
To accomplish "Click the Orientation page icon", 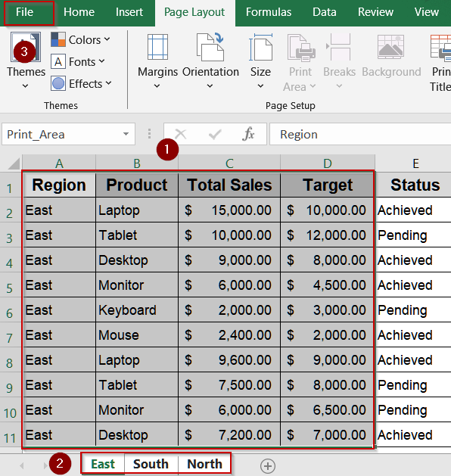I will tap(210, 47).
